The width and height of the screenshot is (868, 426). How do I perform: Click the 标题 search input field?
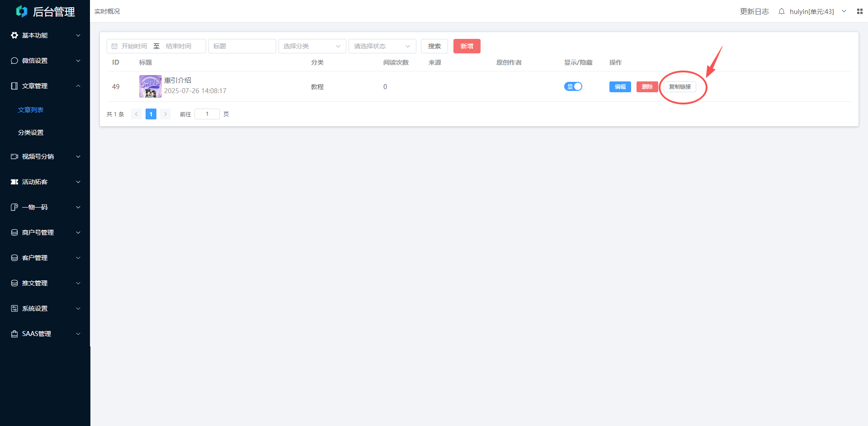[242, 46]
